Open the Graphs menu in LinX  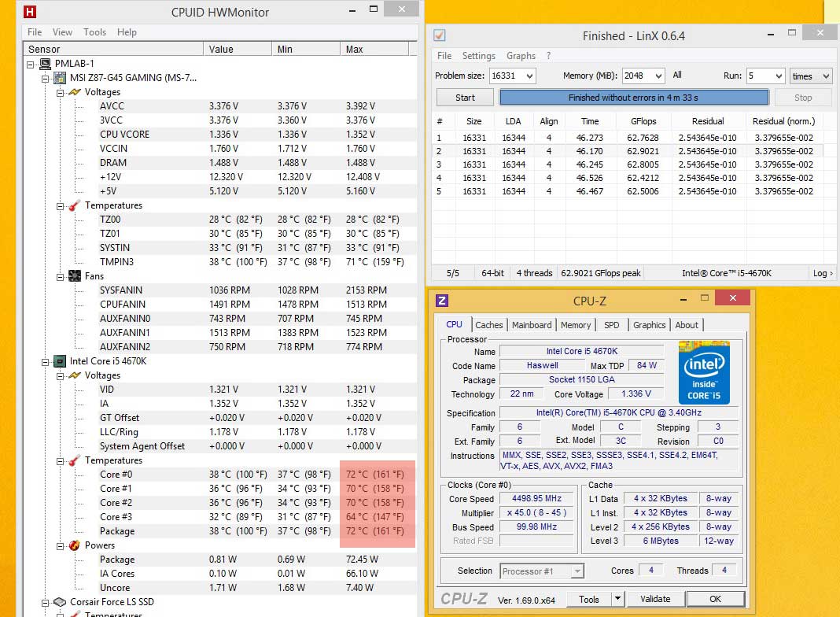click(x=521, y=56)
